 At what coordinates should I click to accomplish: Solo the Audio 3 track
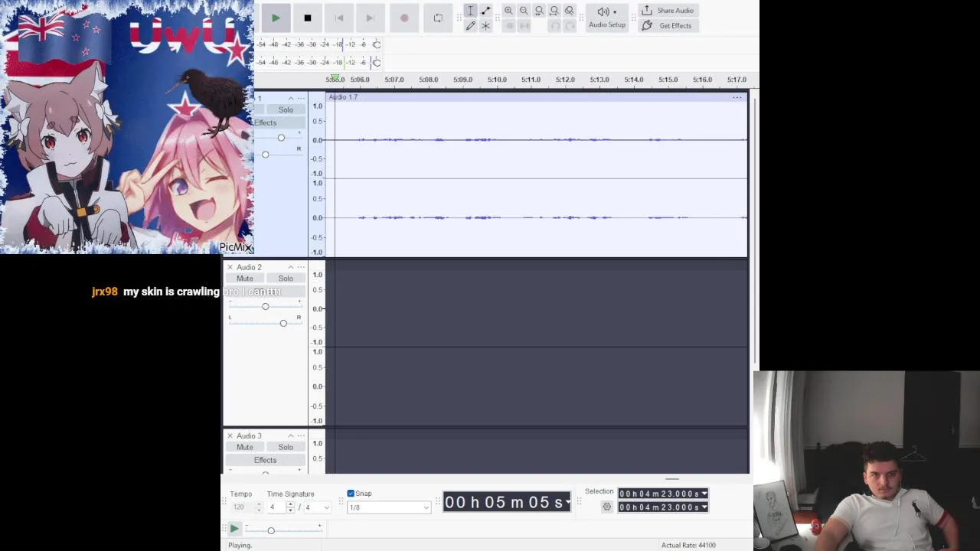point(286,447)
